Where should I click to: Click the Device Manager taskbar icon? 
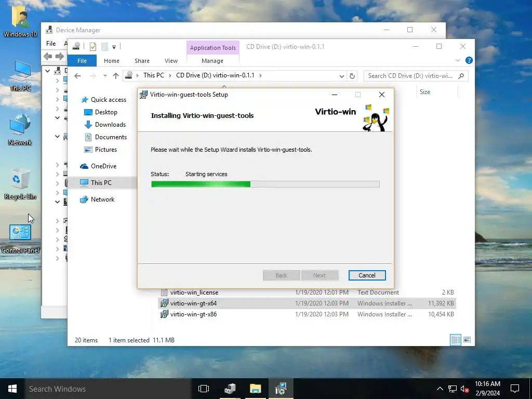pyautogui.click(x=230, y=389)
